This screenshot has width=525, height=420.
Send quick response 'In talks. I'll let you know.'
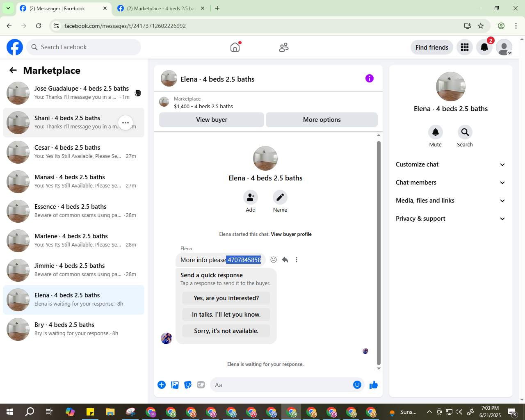[x=226, y=315]
